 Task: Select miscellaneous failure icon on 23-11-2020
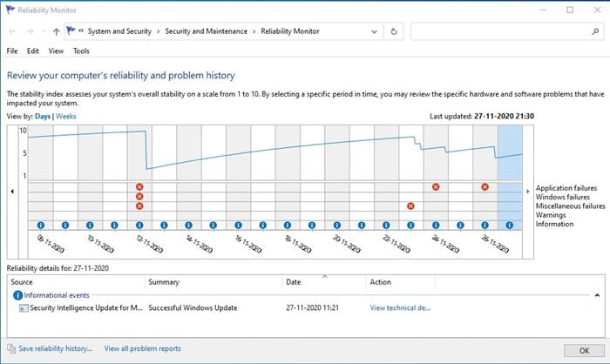(x=410, y=206)
